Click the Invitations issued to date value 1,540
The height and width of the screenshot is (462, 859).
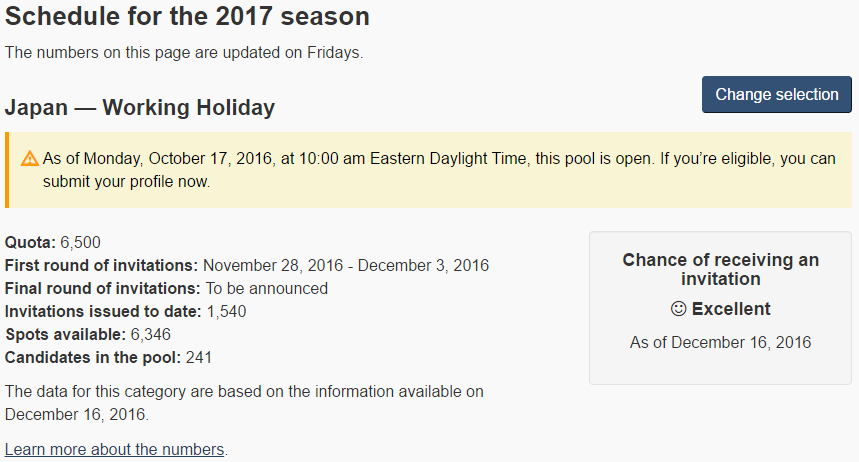[x=227, y=311]
